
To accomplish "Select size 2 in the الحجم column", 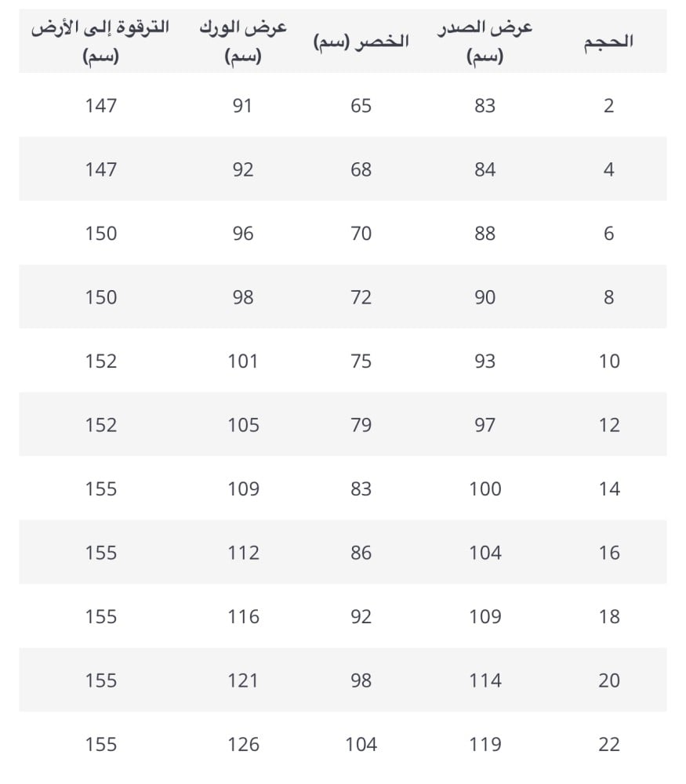I will pos(608,106).
